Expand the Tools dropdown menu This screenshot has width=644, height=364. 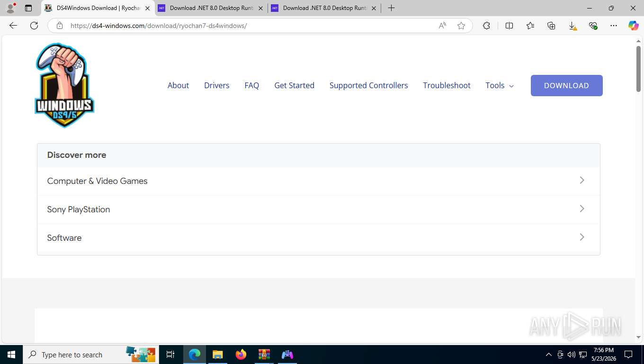pyautogui.click(x=500, y=85)
